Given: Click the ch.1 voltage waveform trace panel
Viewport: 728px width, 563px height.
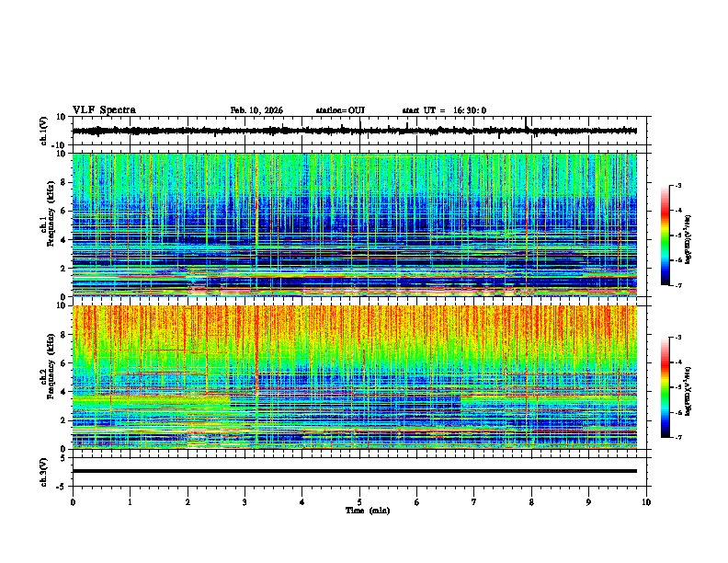Looking at the screenshot, I should (x=359, y=131).
